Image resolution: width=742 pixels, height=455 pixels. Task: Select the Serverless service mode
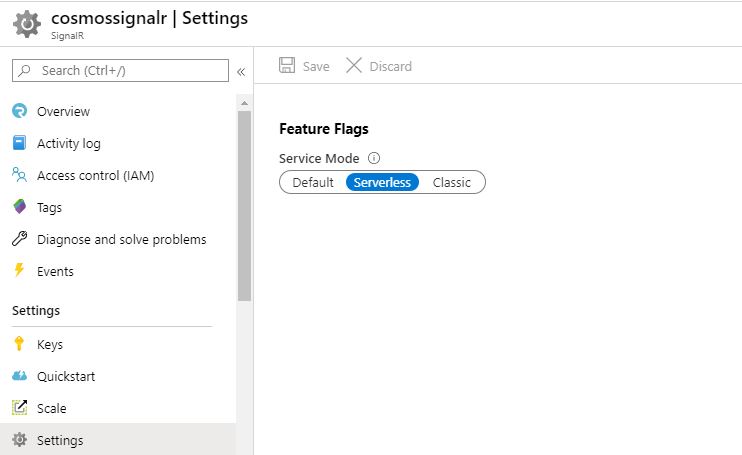coord(382,182)
